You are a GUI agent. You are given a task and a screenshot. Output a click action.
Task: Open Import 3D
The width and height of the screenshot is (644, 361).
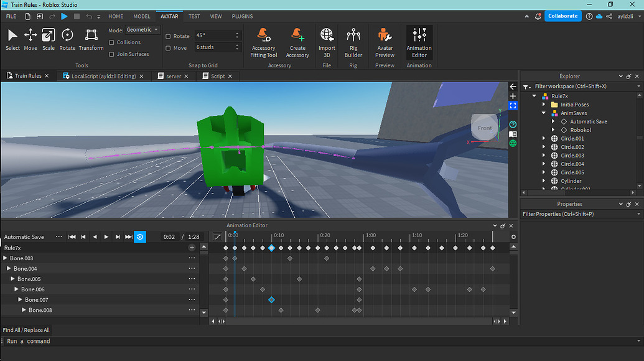coord(327,43)
